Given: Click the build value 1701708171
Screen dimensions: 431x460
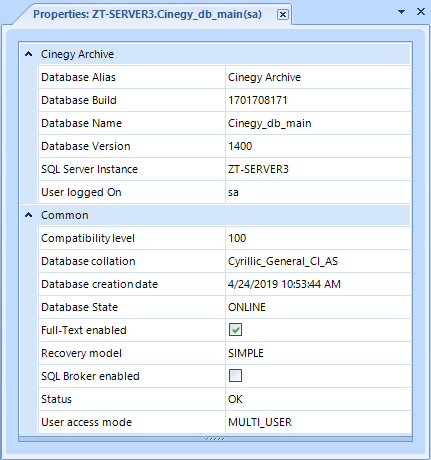Looking at the screenshot, I should 258,100.
